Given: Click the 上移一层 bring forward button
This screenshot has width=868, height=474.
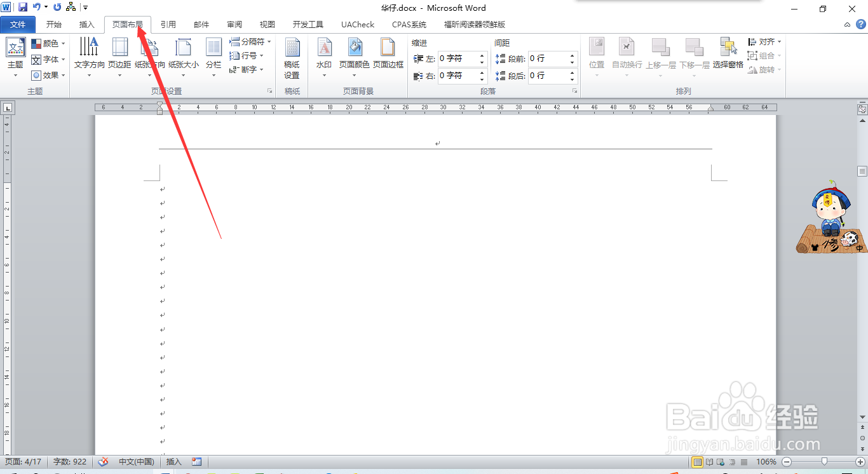Looking at the screenshot, I should click(661, 58).
